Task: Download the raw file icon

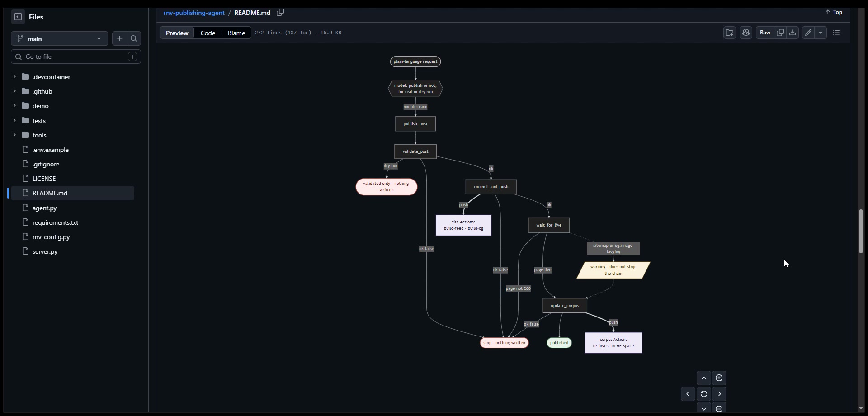Action: (793, 33)
